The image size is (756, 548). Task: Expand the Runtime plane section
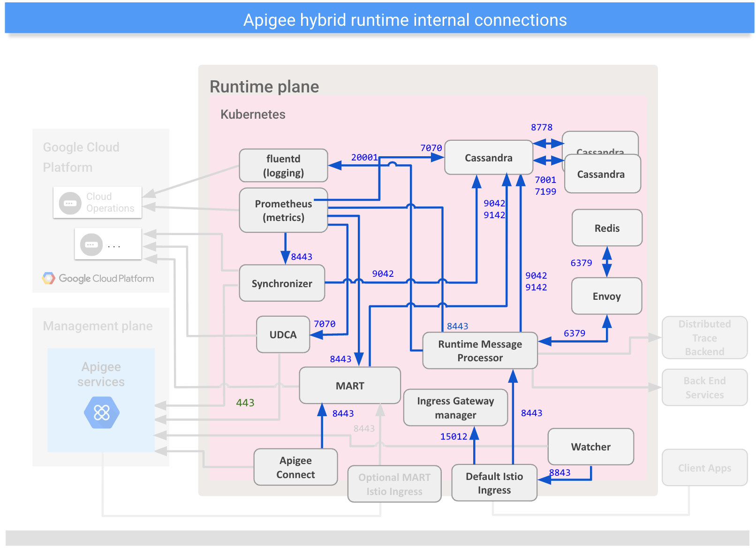264,87
